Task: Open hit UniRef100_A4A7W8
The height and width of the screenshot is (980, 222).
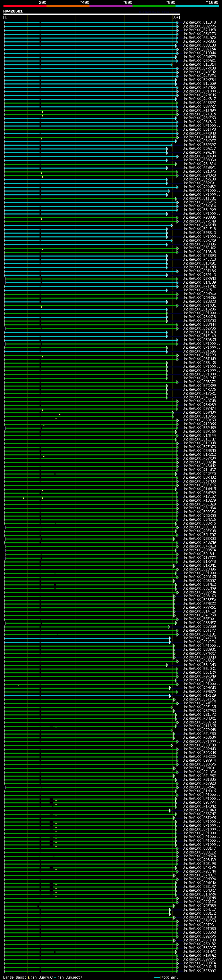Action: tap(199, 401)
